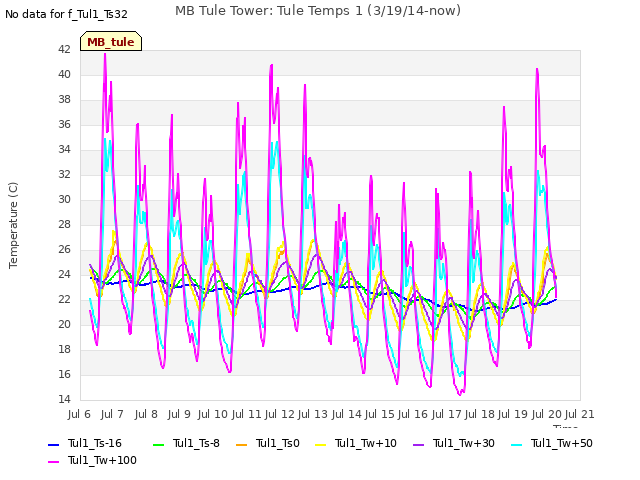Screen dimensions: 640x480
Task: Click the 'No data for f_Tul1_Ts32' message
Action: (66, 14)
